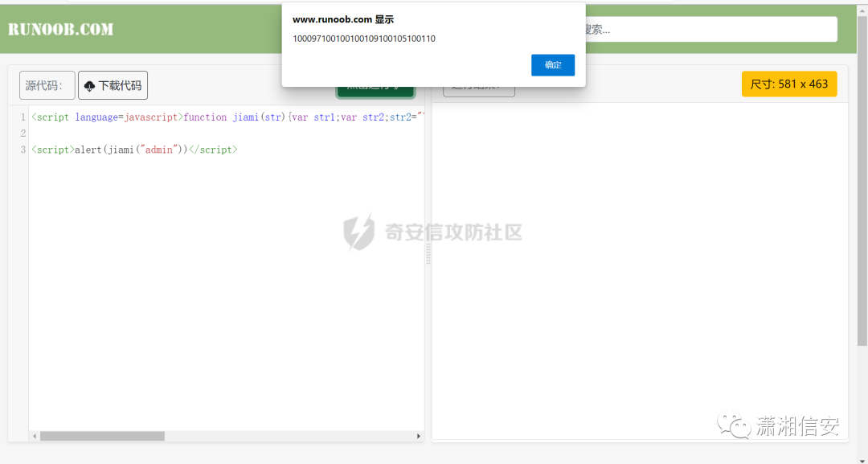868x464 pixels.
Task: Open the 运行结果 result panel button
Action: [479, 90]
